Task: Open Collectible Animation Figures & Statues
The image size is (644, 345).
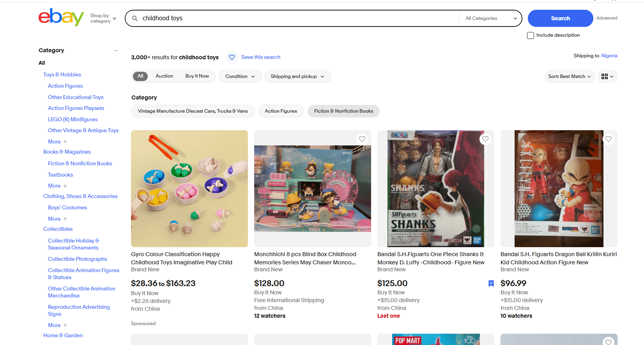Action: (83, 274)
